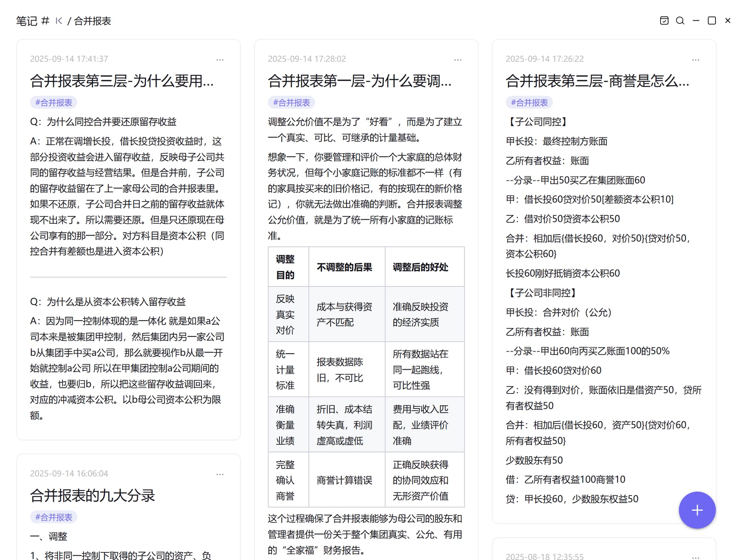Open more options for 17:41:37 note
This screenshot has width=737, height=560.
pyautogui.click(x=220, y=60)
